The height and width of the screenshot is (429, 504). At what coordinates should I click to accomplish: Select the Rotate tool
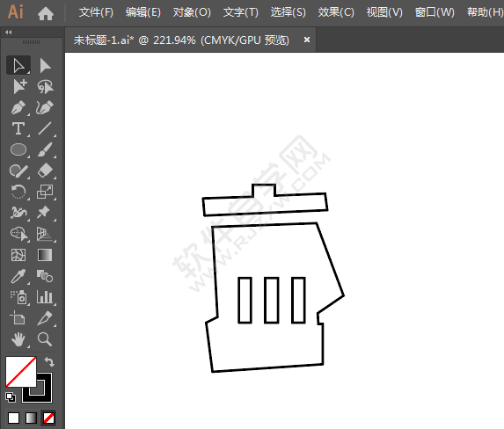pos(18,192)
